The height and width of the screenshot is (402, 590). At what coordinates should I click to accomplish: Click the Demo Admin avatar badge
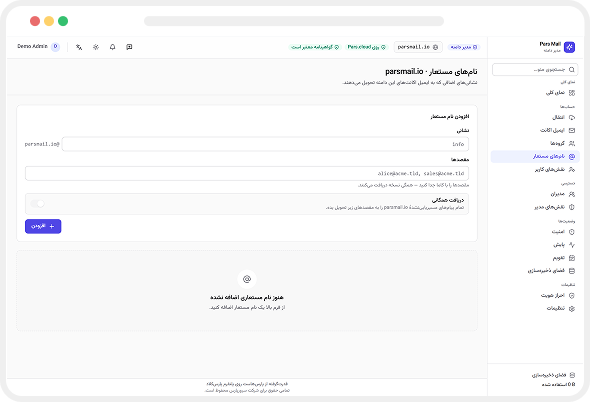[55, 47]
